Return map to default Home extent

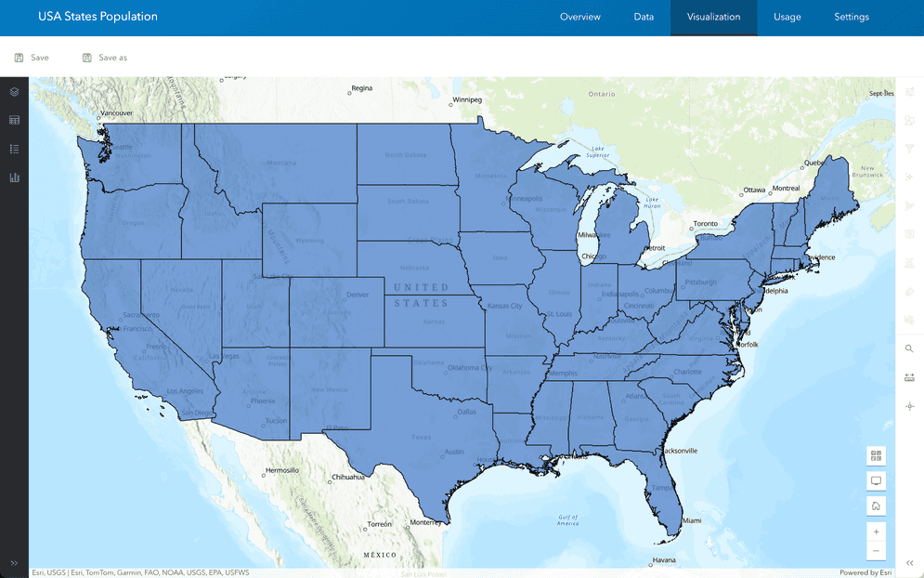tap(876, 506)
